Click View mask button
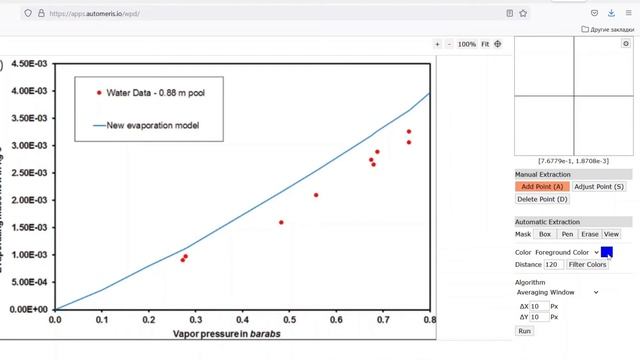The image size is (640, 360). [611, 234]
